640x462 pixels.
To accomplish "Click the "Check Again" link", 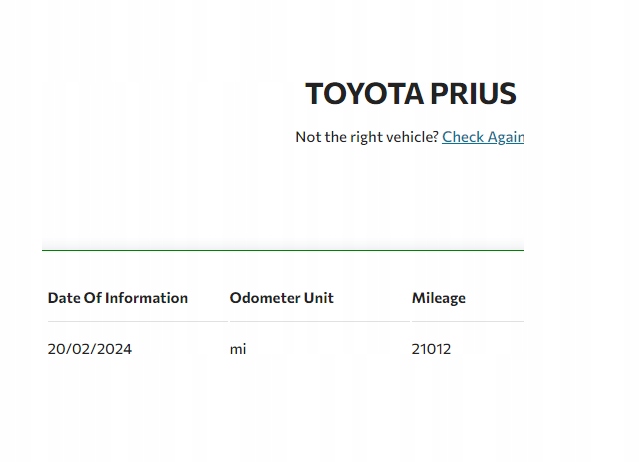I will tap(483, 137).
